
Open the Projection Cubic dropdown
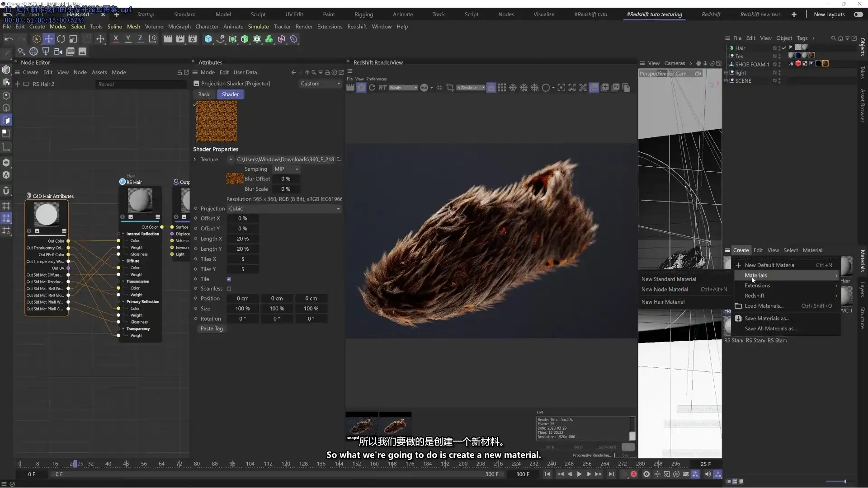pos(284,209)
